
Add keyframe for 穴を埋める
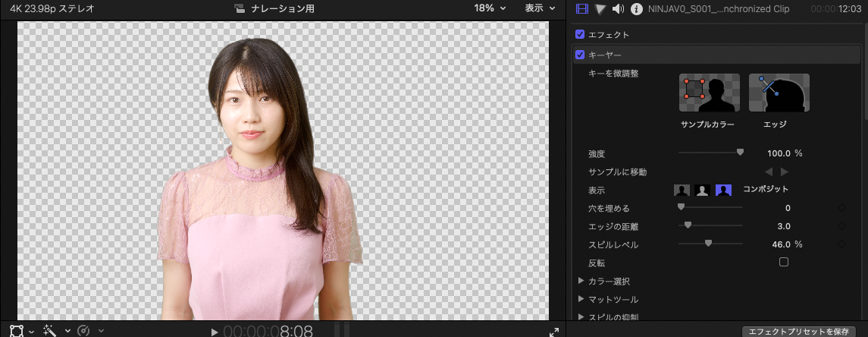pyautogui.click(x=841, y=208)
